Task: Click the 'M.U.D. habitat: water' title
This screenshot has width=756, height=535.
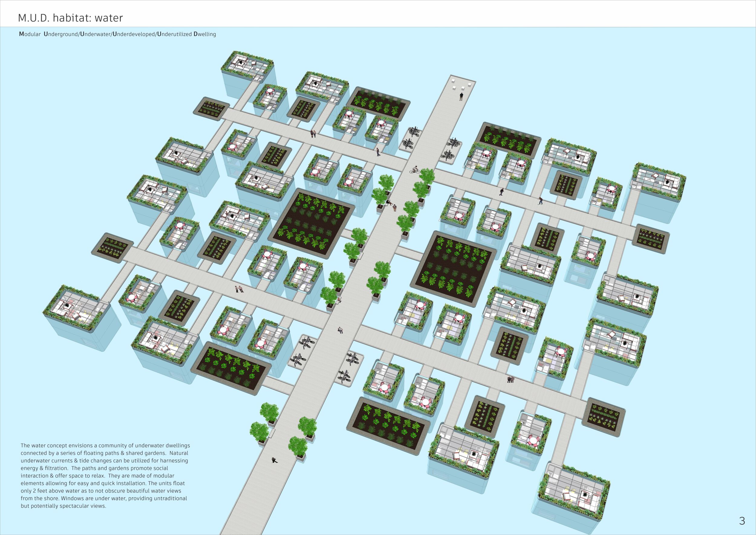Action: coord(70,18)
